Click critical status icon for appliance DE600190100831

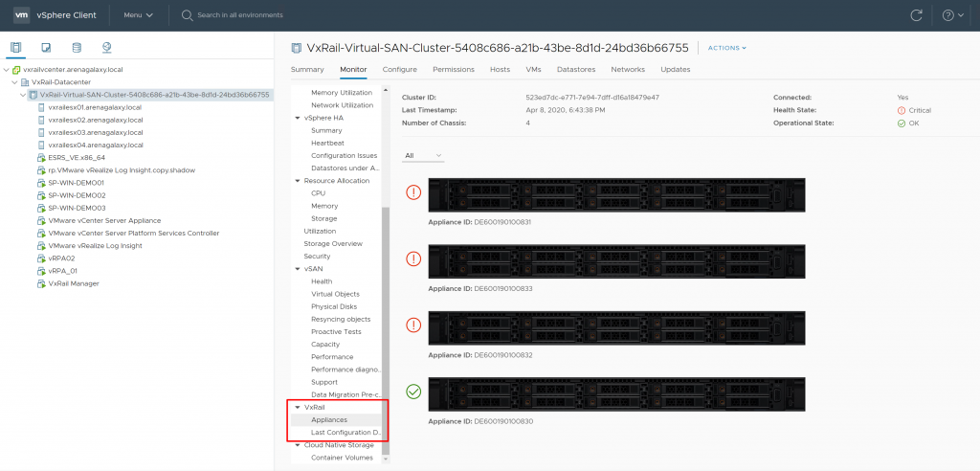point(413,192)
